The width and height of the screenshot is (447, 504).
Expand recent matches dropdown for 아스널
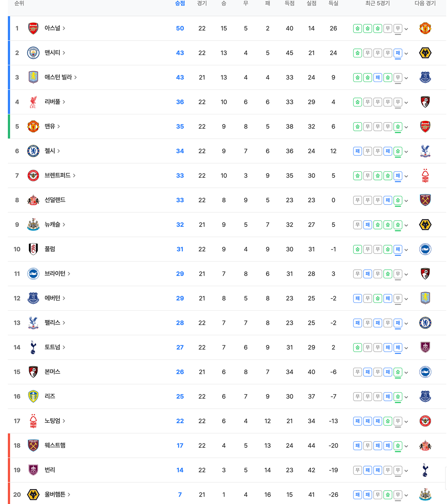406,29
